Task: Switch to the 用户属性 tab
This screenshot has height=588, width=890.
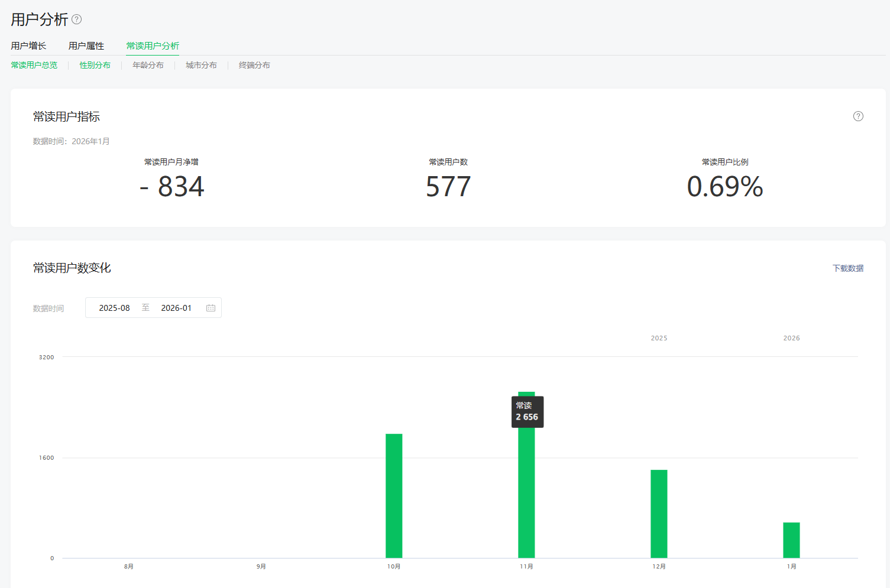Action: tap(86, 46)
